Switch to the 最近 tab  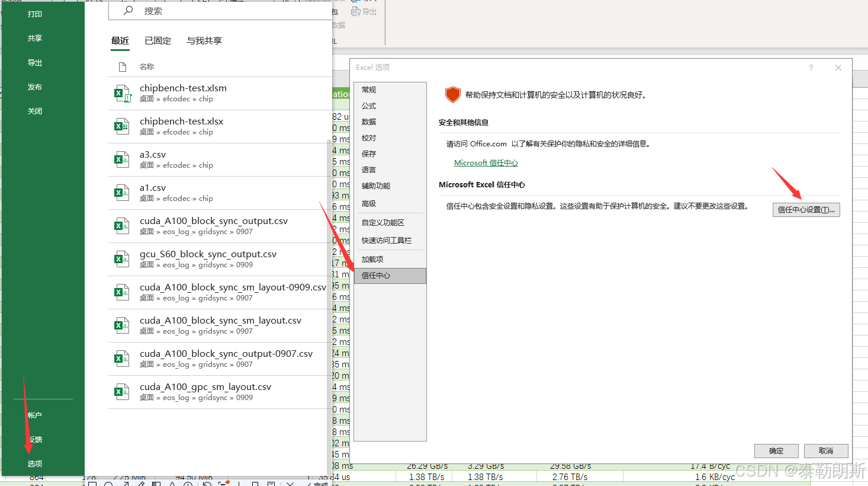[x=120, y=41]
